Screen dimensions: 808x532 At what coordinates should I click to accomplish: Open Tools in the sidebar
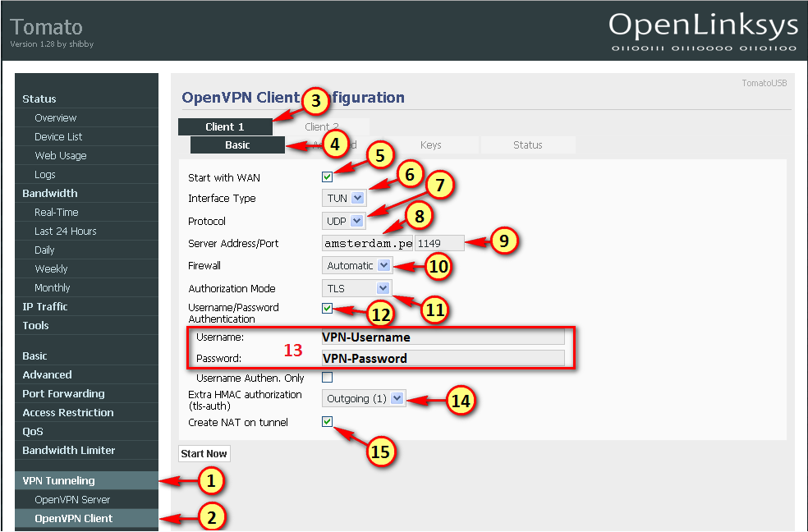(86, 325)
